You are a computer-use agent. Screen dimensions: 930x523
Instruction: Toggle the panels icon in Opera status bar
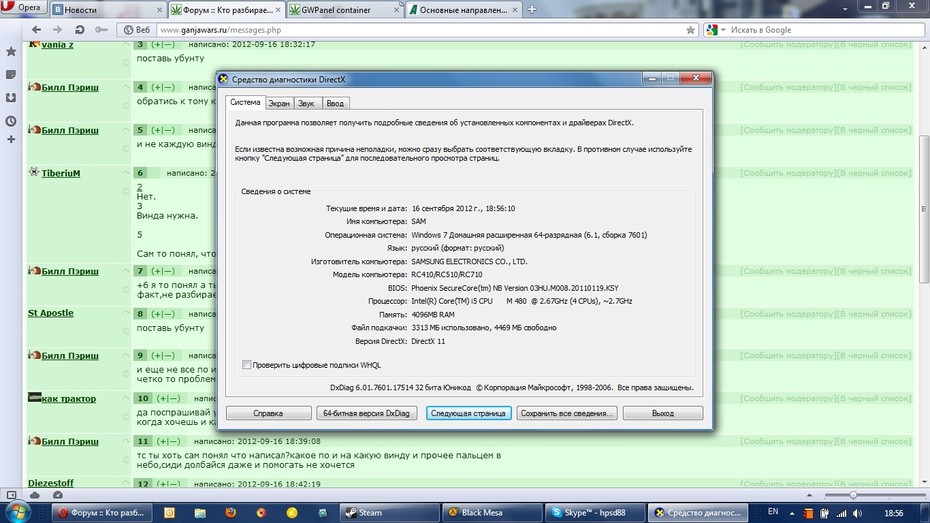[x=11, y=495]
